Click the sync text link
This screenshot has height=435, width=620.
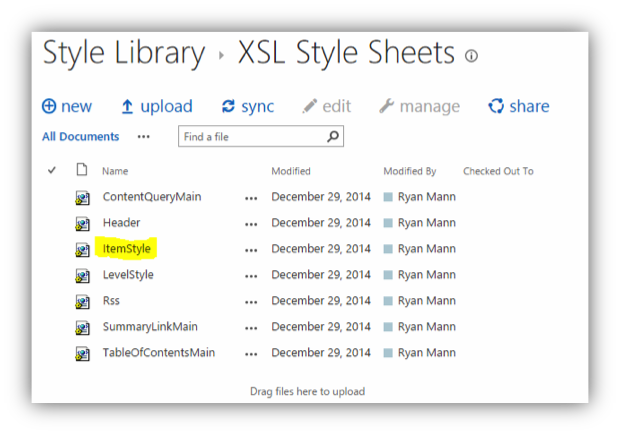[257, 107]
